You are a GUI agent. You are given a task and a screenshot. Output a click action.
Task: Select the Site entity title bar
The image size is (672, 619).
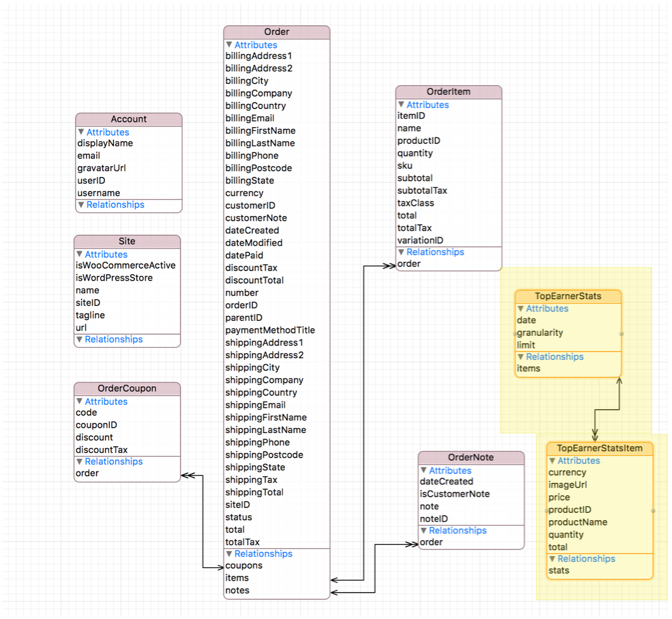127,241
